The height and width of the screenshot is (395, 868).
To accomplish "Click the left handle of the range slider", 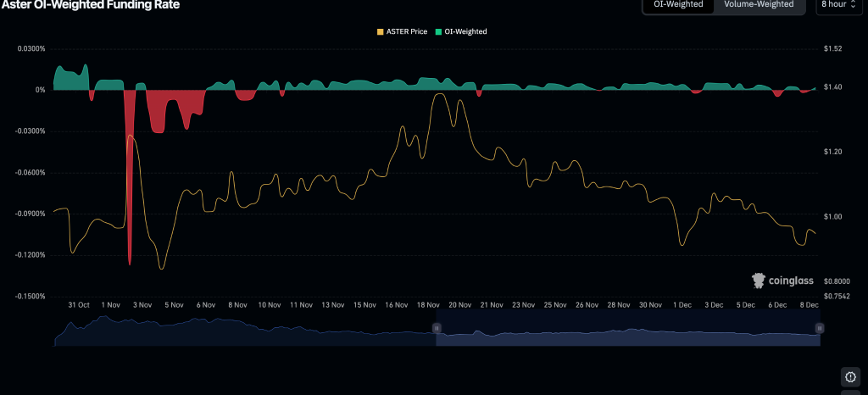I will click(x=437, y=327).
